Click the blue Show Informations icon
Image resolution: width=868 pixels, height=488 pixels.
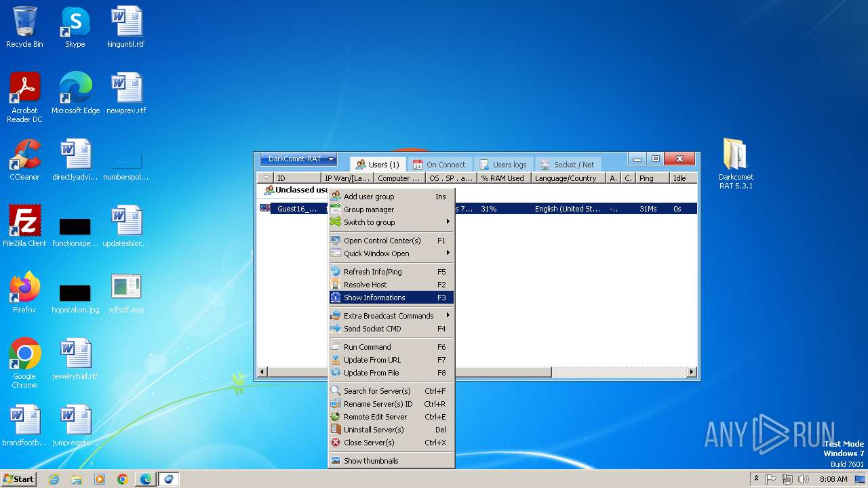(335, 298)
